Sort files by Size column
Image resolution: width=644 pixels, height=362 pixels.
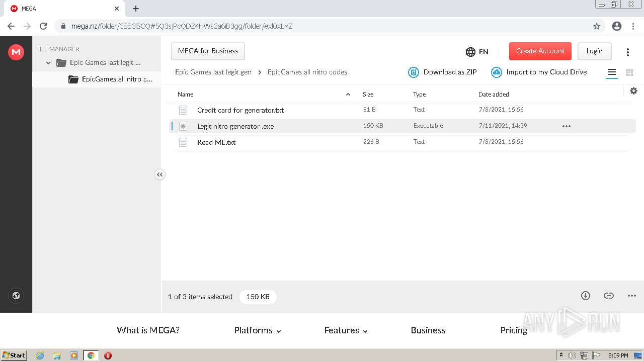368,95
